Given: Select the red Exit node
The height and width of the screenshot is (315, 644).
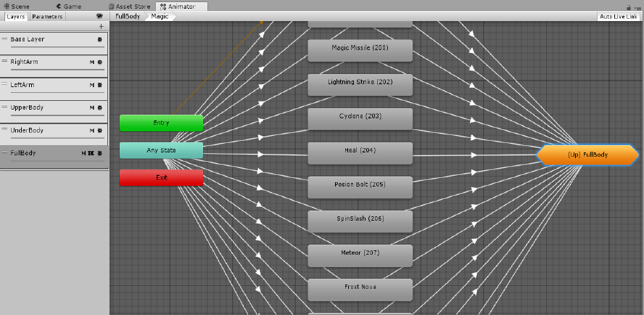Looking at the screenshot, I should [x=162, y=178].
